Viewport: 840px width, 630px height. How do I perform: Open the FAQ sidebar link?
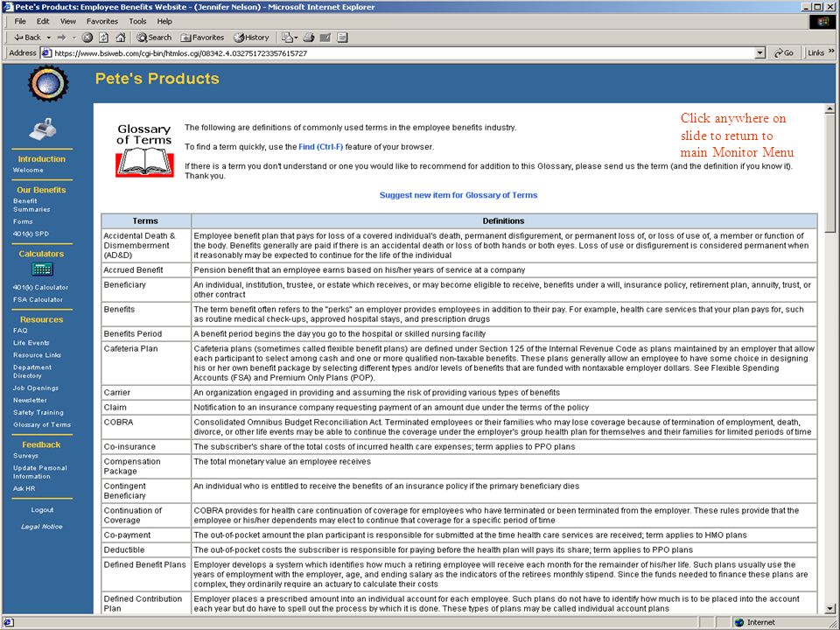point(20,331)
